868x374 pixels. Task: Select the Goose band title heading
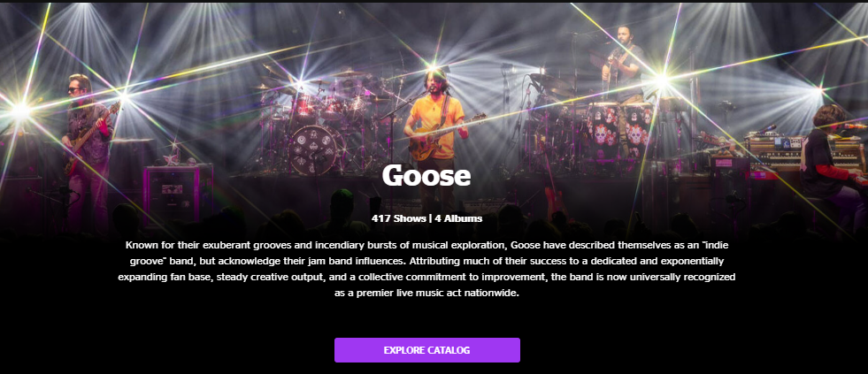[426, 175]
